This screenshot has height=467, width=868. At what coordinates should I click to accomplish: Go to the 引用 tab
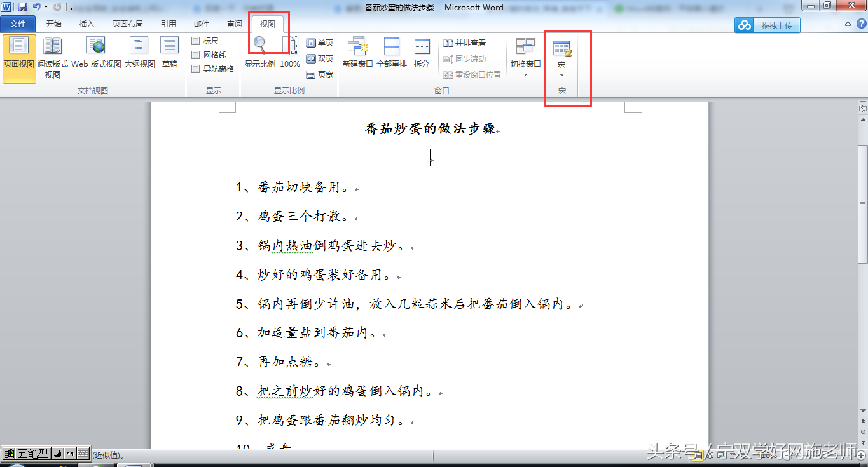pos(169,24)
